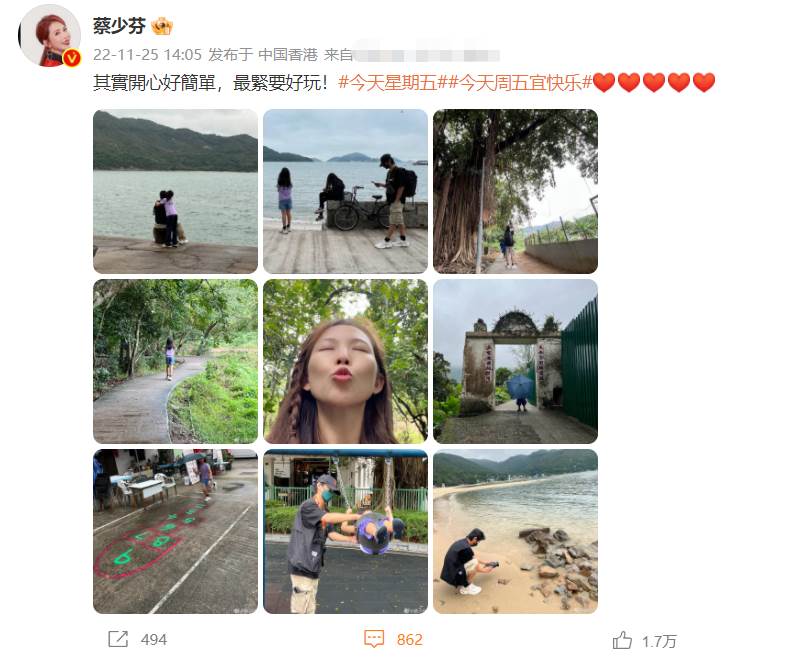Click the post timestamp 22-11-25 14:05

(147, 55)
